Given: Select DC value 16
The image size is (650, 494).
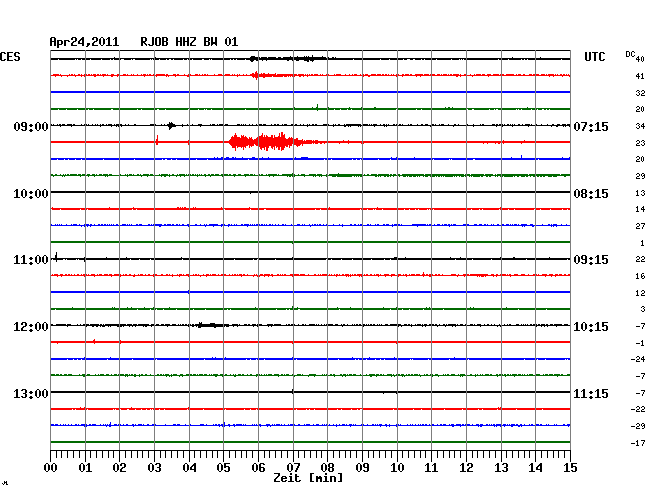Looking at the screenshot, I should tap(640, 276).
